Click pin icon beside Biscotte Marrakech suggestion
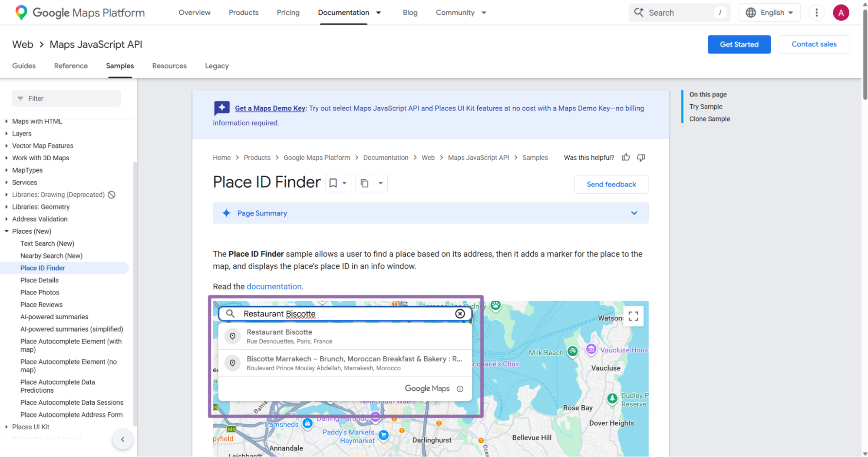This screenshot has height=457, width=868. point(233,363)
